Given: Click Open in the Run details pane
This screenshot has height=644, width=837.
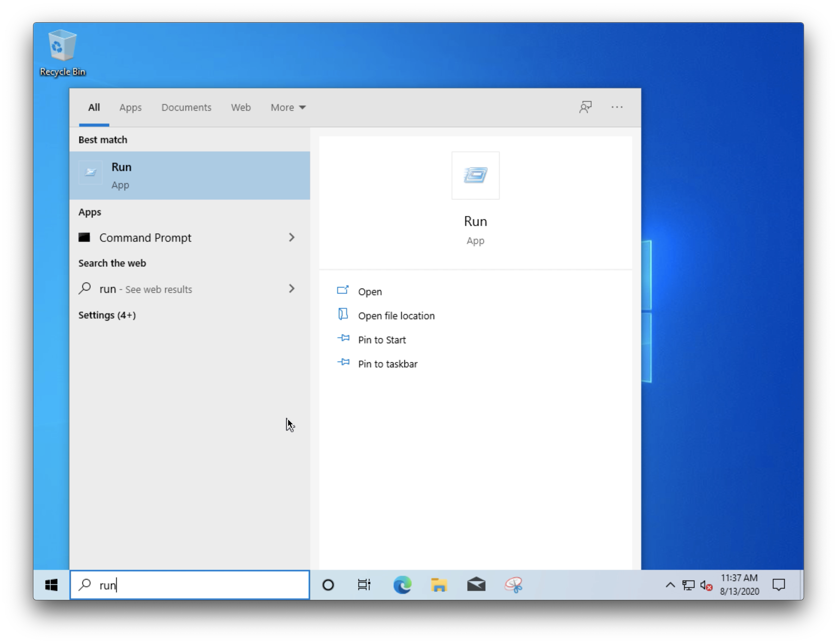Looking at the screenshot, I should pos(369,292).
